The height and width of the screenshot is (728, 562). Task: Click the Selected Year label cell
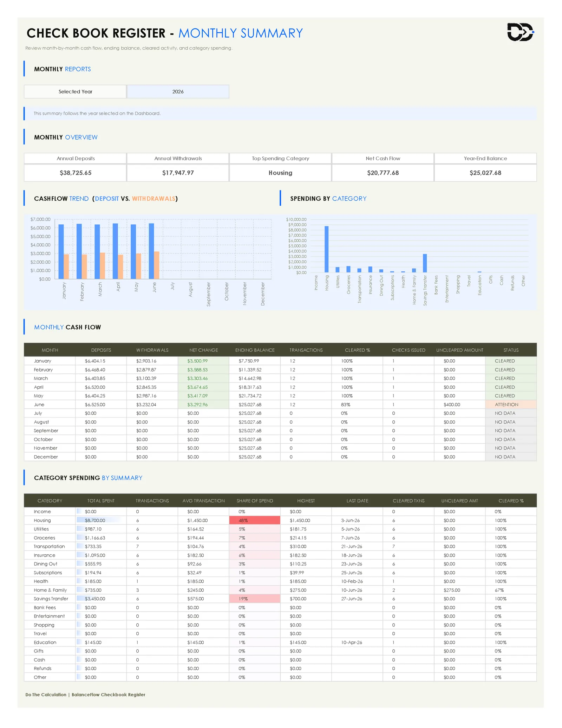click(75, 91)
